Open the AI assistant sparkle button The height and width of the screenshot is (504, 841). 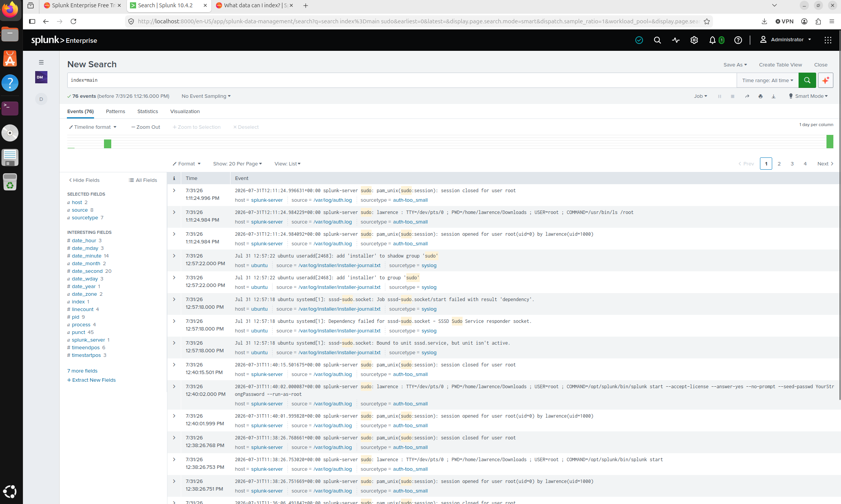[x=826, y=80]
